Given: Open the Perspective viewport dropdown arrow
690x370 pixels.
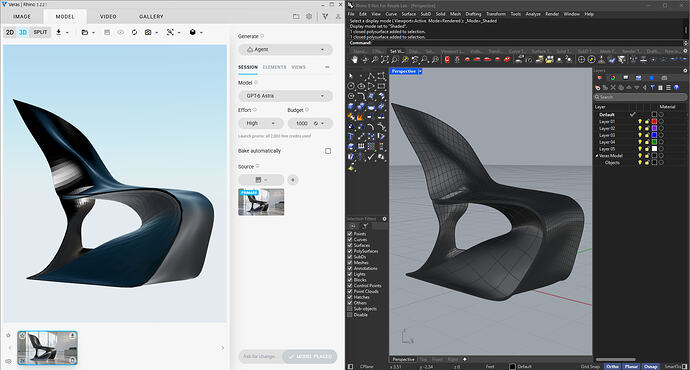Looking at the screenshot, I should [x=421, y=71].
